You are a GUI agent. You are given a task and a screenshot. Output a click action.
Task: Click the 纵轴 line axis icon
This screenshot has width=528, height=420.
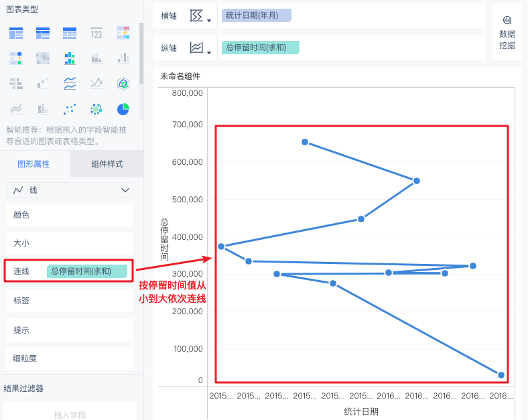(196, 48)
